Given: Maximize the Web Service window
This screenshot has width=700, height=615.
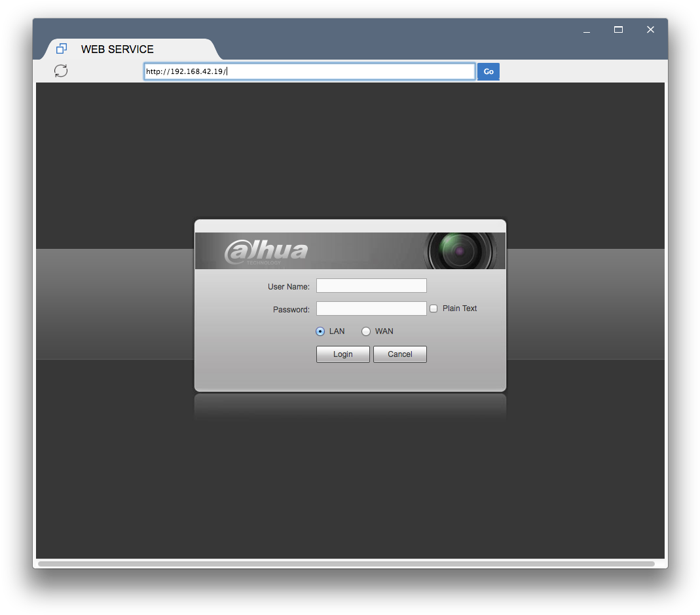Looking at the screenshot, I should pyautogui.click(x=618, y=30).
